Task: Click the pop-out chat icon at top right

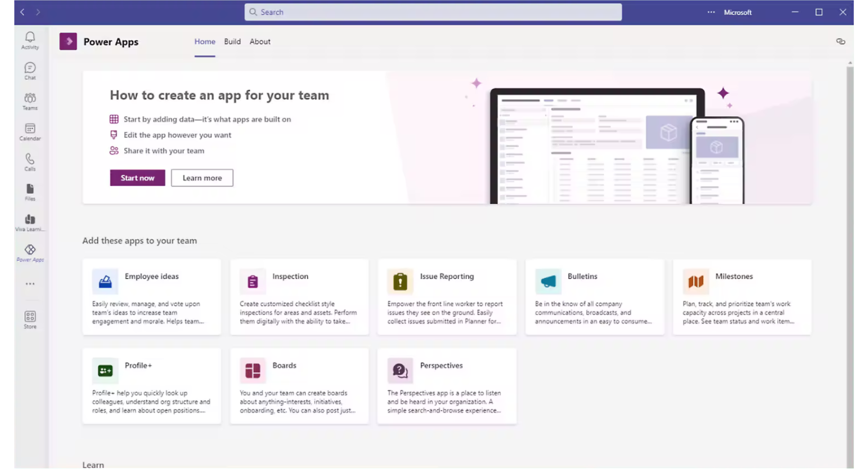Action: pos(840,42)
